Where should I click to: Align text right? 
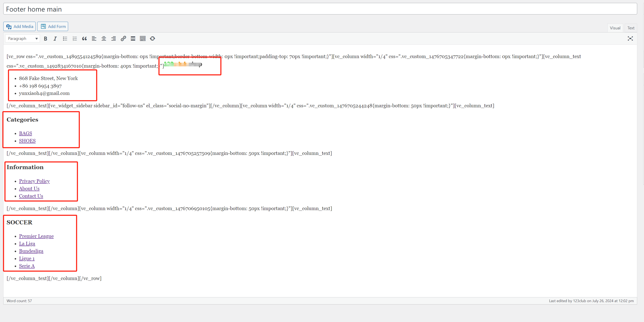pos(113,38)
